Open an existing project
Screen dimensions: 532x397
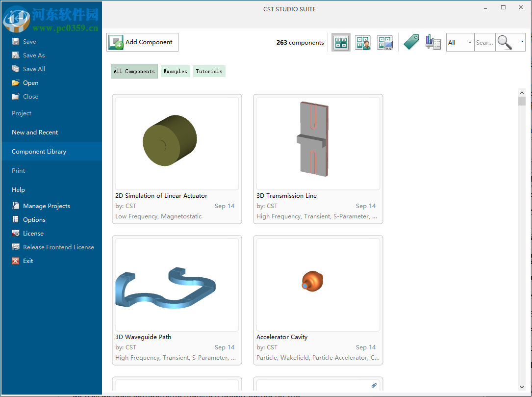pyautogui.click(x=30, y=82)
